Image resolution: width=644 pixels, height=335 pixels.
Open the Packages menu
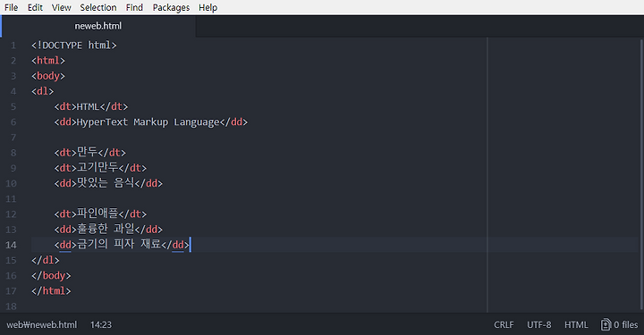(x=171, y=7)
